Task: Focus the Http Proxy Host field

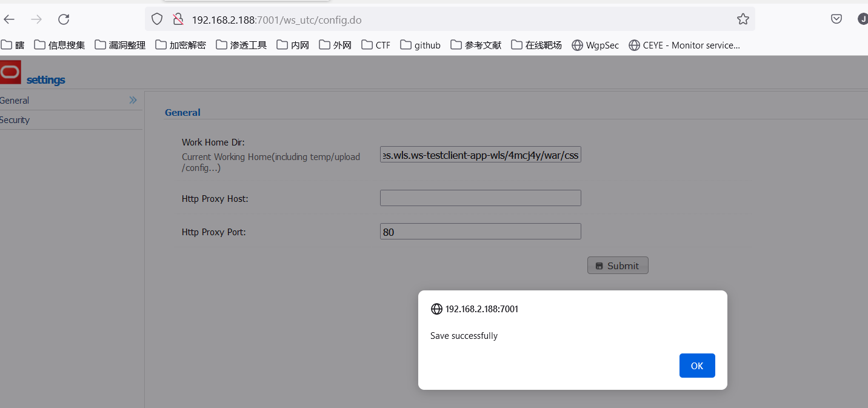Action: (480, 198)
